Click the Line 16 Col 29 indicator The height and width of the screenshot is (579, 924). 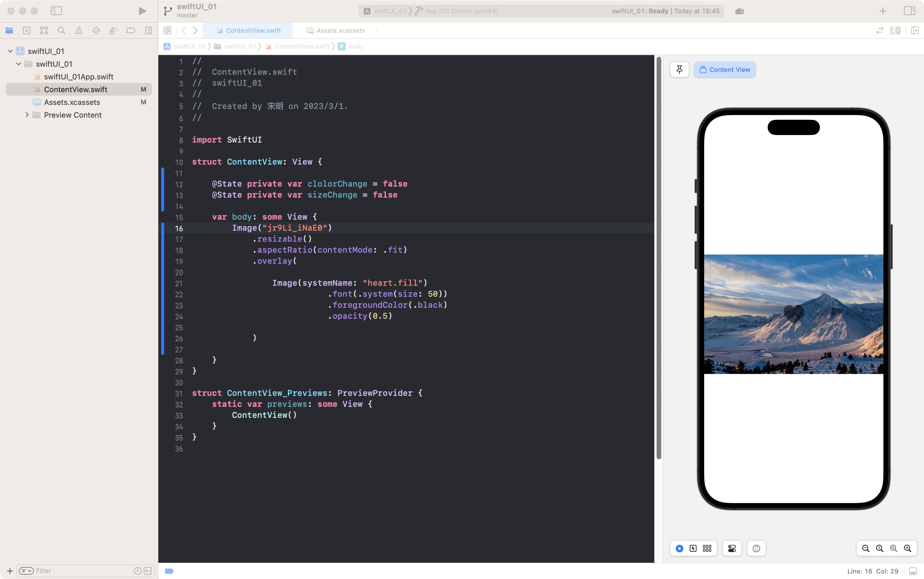[873, 571]
